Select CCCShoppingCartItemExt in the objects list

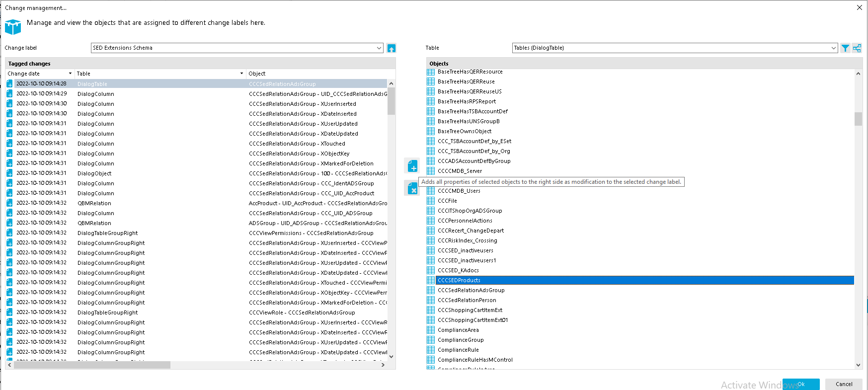(470, 310)
